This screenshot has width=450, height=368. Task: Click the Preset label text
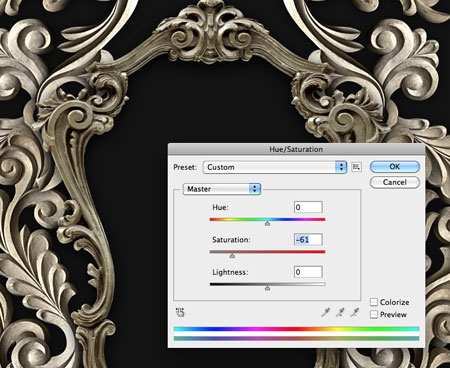click(x=185, y=167)
